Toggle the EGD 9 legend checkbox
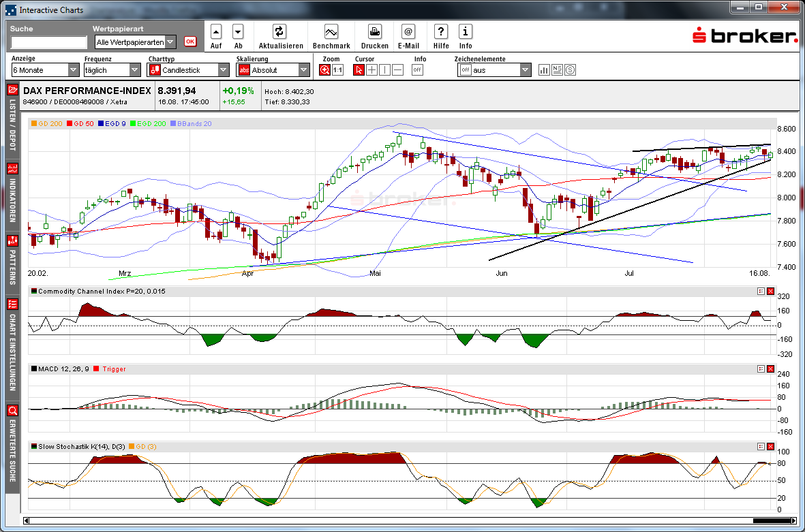Screen dimensions: 805x532 tap(101, 124)
